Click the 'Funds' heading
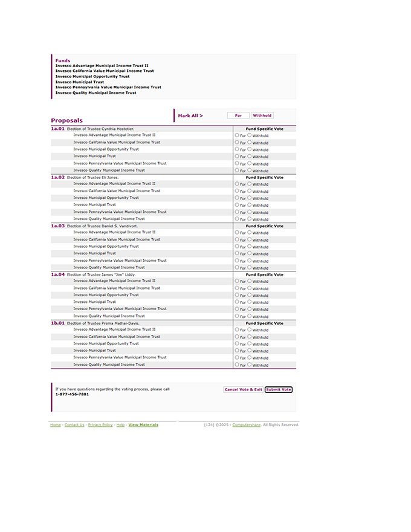Viewport: 411px width, 532px height. (x=63, y=60)
